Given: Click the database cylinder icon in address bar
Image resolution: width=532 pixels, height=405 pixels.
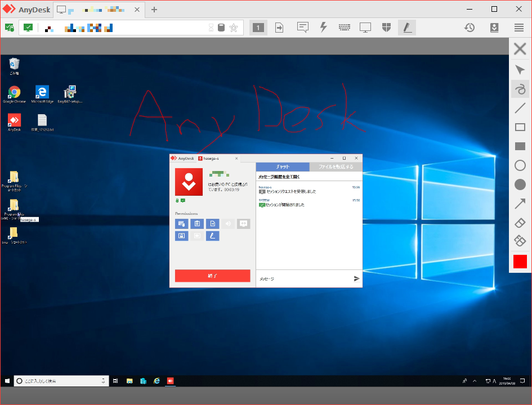Looking at the screenshot, I should (x=221, y=28).
